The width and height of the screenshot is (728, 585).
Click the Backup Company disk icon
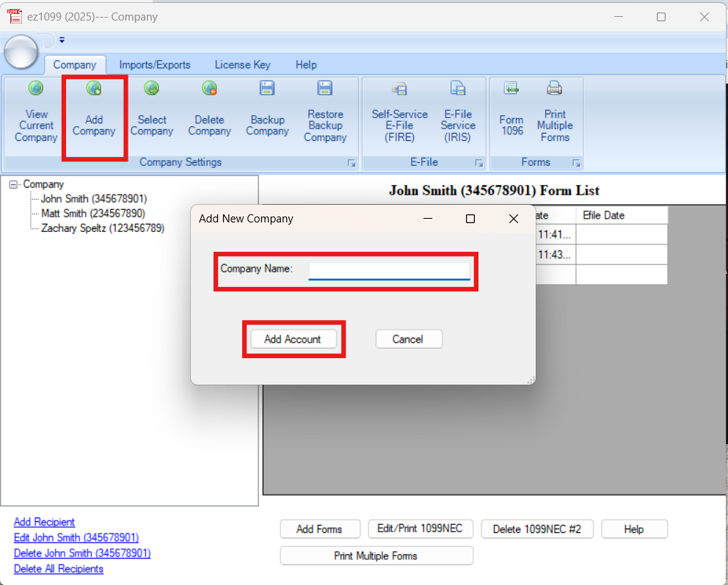267,90
